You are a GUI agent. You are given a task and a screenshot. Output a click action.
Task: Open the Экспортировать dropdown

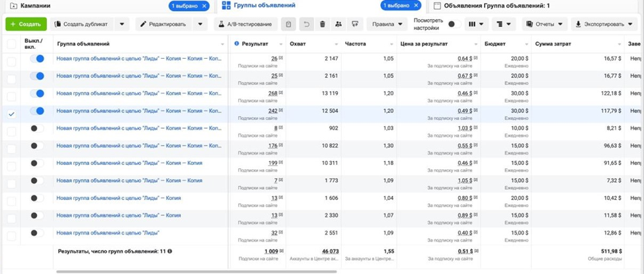click(604, 24)
